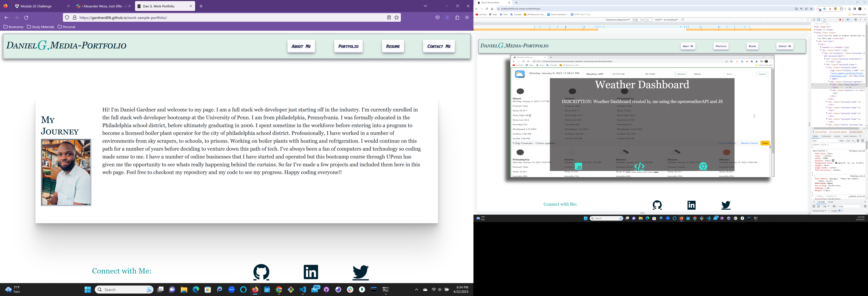The height and width of the screenshot is (296, 868).
Task: Toggle the :hov pseudo-class pane in Styles
Action: [841, 141]
